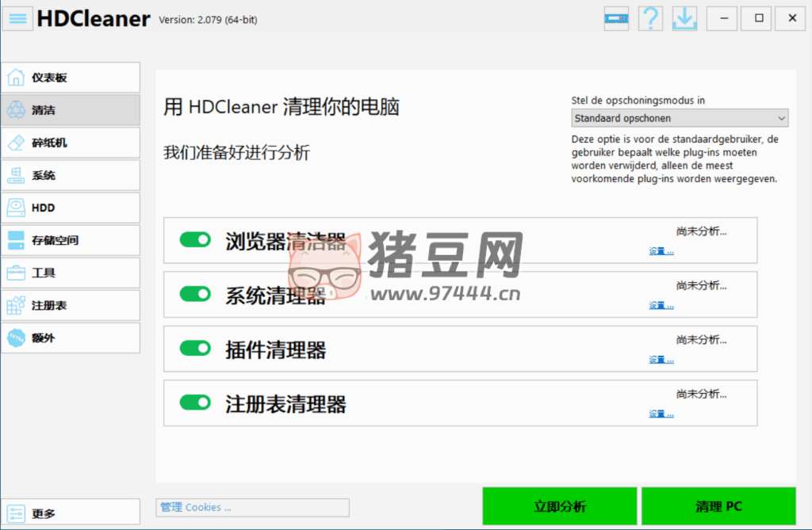The height and width of the screenshot is (530, 812).
Task: Open the HDD sidebar section
Action: point(71,208)
